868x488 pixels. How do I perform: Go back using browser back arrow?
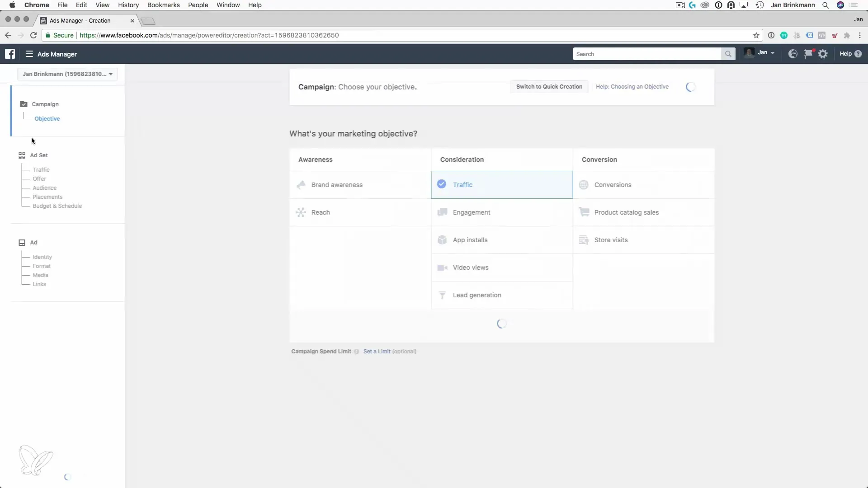tap(8, 35)
